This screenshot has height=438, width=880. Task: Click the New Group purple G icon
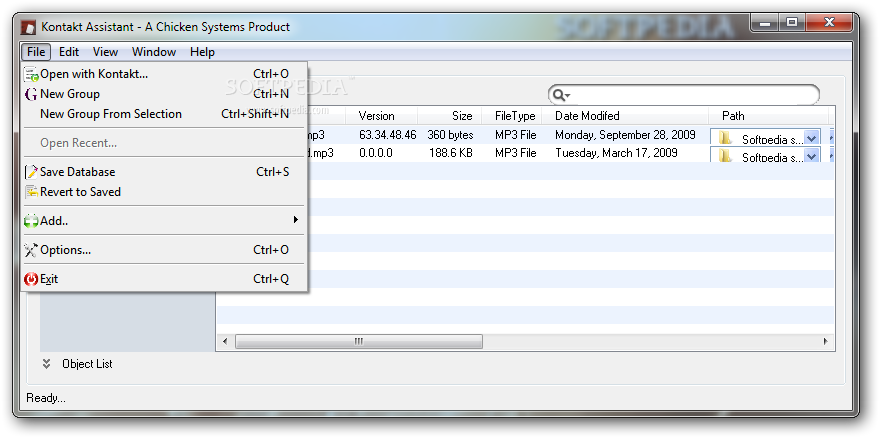pos(31,94)
